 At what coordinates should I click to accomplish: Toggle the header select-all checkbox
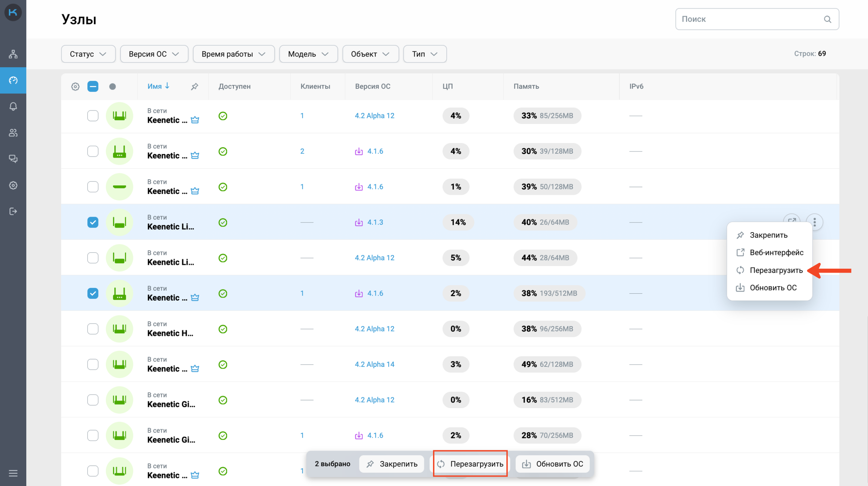point(93,86)
